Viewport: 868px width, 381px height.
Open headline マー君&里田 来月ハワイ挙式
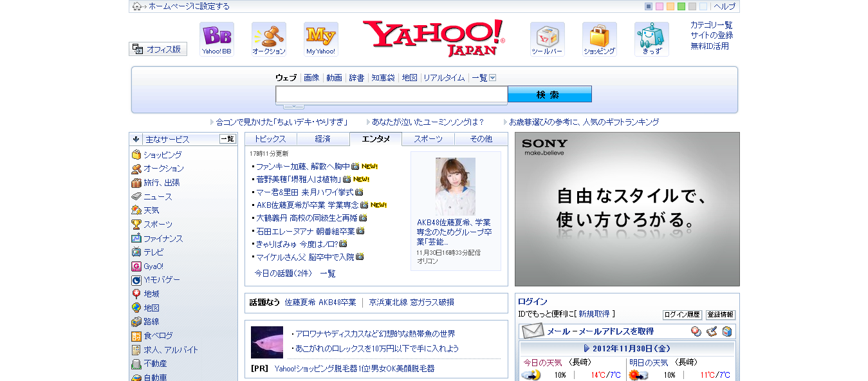click(x=305, y=192)
